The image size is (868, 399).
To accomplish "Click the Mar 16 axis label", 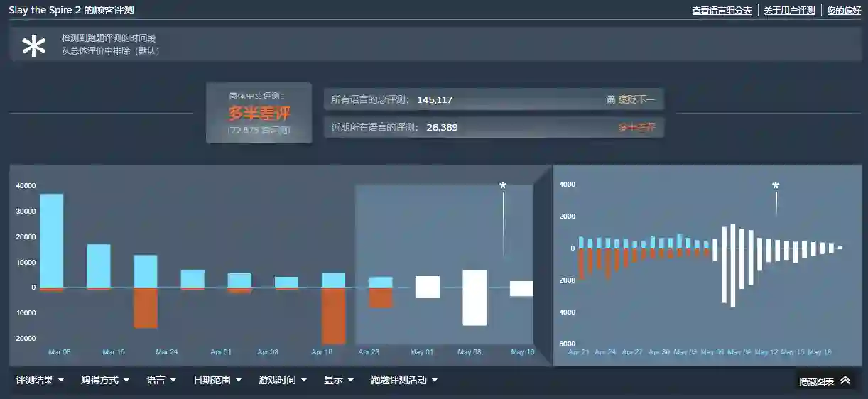I will click(x=114, y=352).
